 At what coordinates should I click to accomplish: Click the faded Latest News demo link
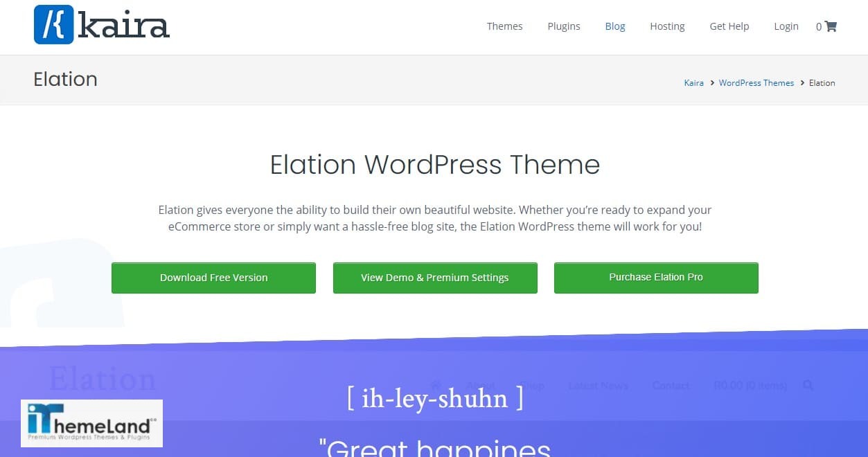pyautogui.click(x=598, y=386)
